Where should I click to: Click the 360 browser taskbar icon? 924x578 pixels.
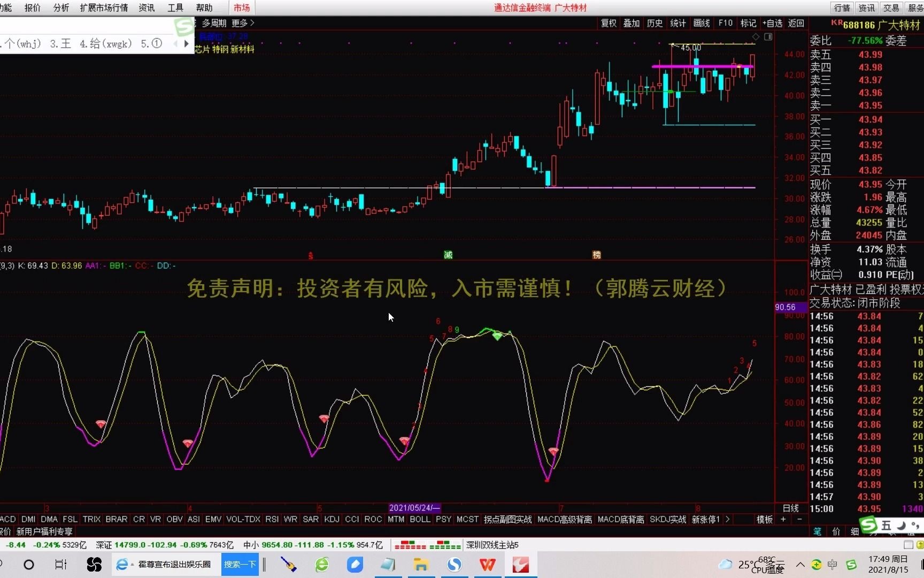click(322, 564)
